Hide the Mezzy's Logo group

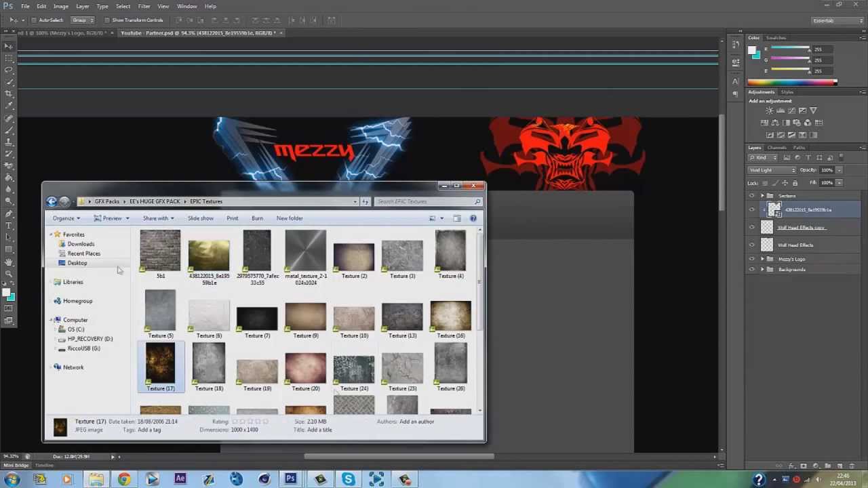[x=751, y=259]
